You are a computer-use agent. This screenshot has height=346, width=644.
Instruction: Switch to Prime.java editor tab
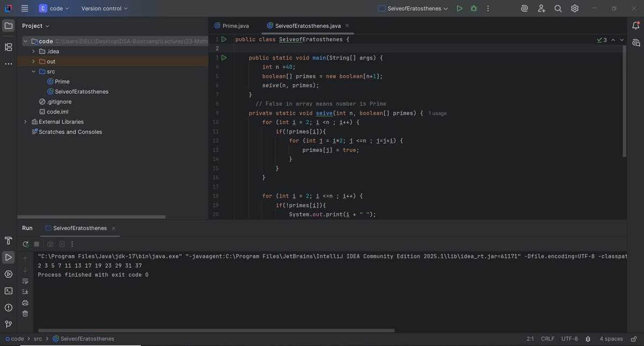(231, 26)
